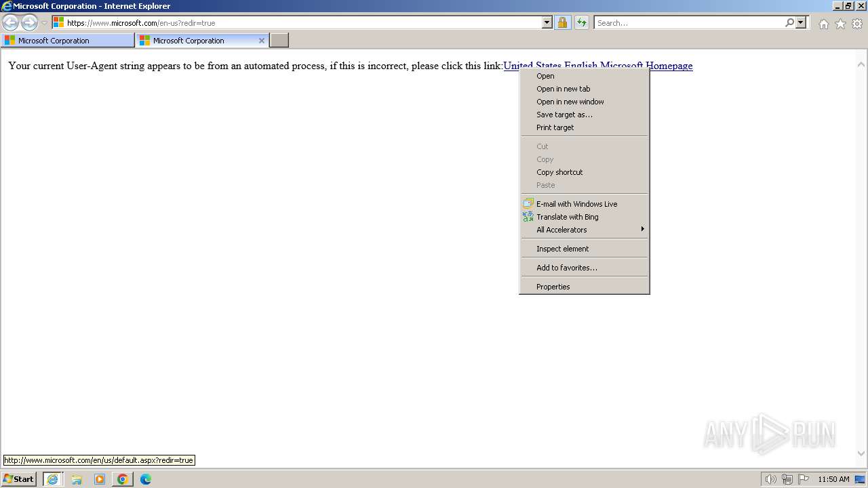This screenshot has width=868, height=488.
Task: Click the Action Center flag icon
Action: 804,479
